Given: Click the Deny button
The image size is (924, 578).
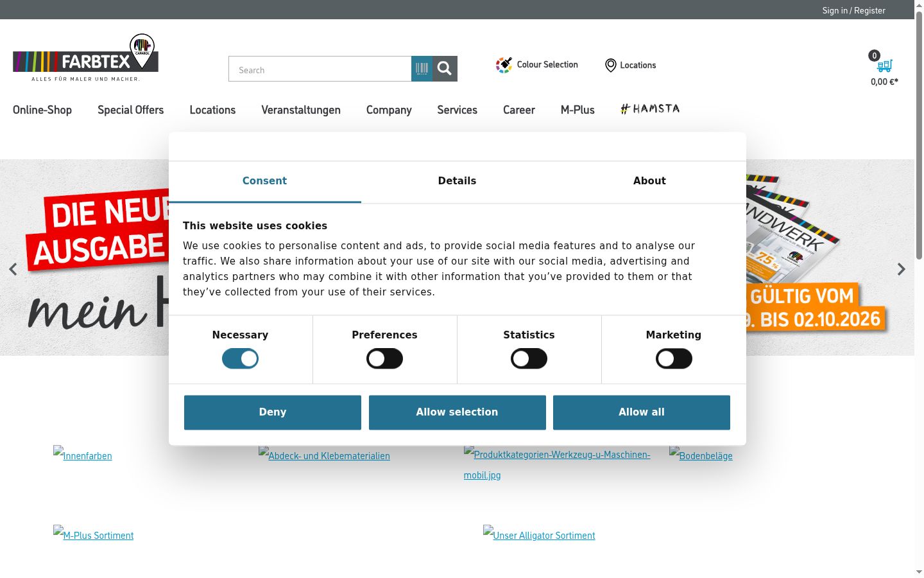Looking at the screenshot, I should 273,412.
